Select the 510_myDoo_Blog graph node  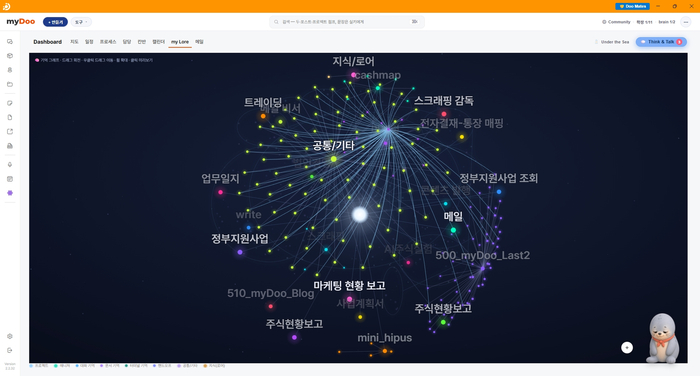coord(271,306)
